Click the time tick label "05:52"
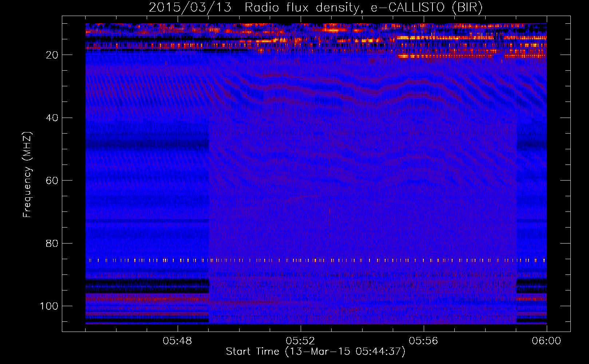589x364 pixels. tap(300, 341)
